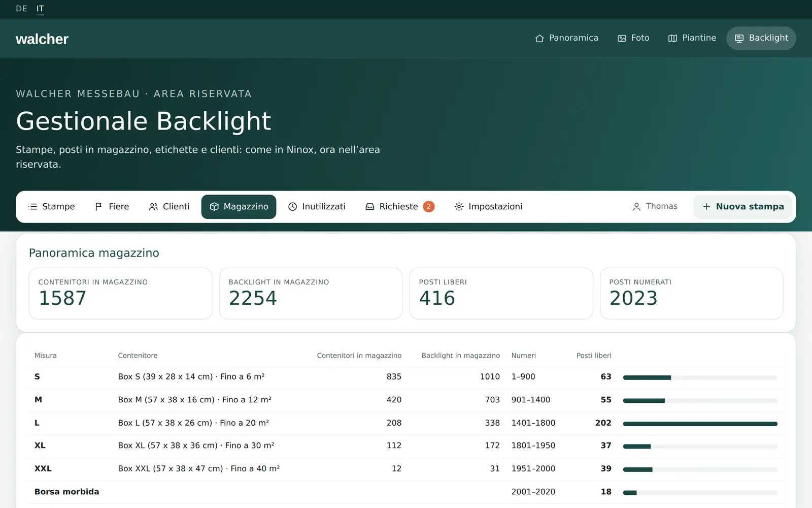The image size is (812, 508).
Task: Open the Stampe tab
Action: 51,207
